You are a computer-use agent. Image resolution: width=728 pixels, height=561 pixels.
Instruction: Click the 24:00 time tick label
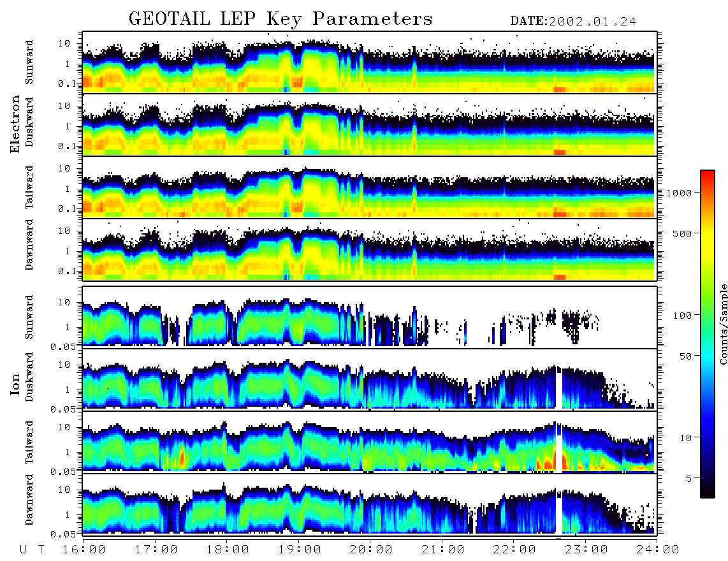click(657, 550)
